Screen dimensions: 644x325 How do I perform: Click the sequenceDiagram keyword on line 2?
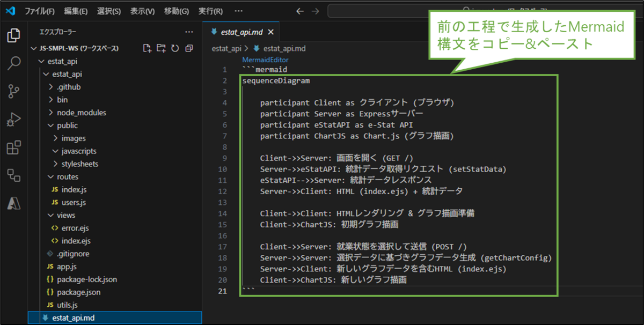click(x=276, y=81)
